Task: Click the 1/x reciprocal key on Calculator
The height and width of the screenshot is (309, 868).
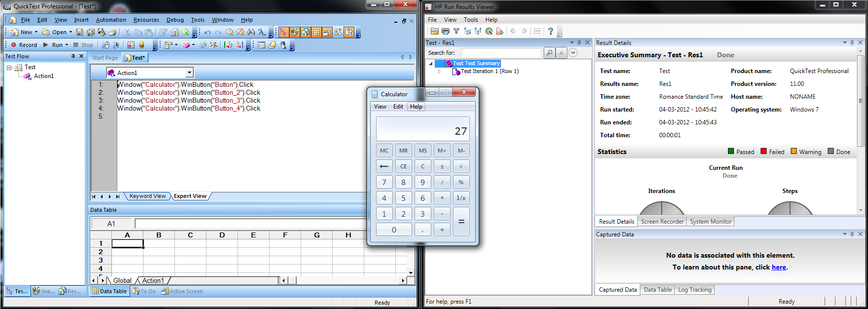Action: point(461,198)
